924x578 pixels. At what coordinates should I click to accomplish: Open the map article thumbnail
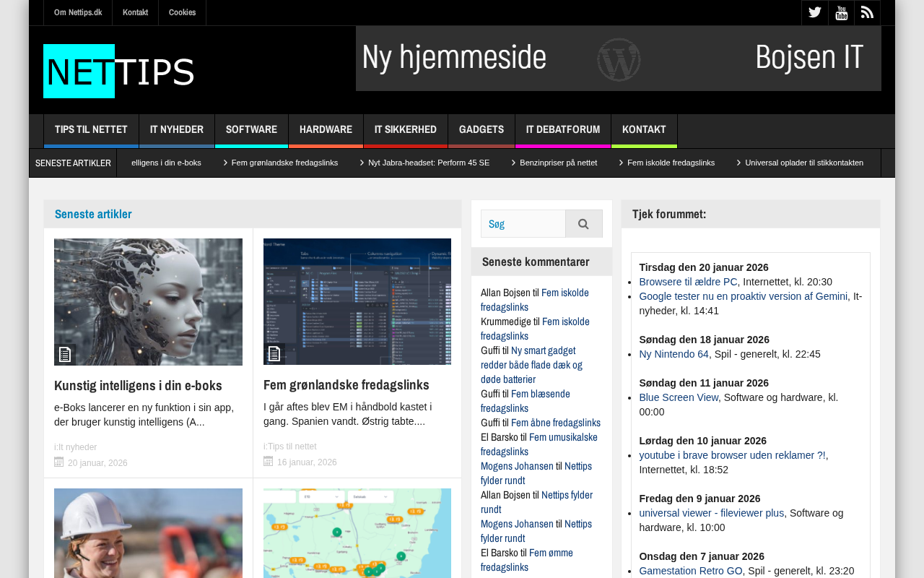[x=357, y=533]
